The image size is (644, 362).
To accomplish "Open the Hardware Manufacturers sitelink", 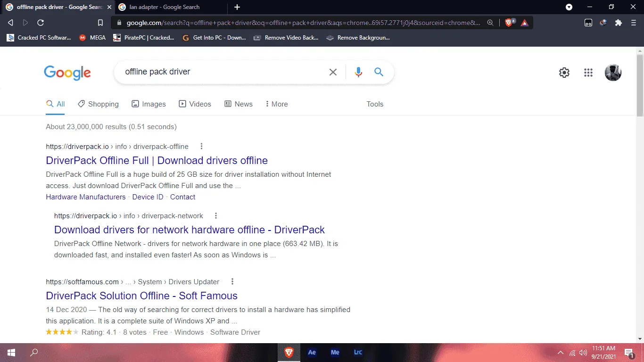I will point(86,197).
